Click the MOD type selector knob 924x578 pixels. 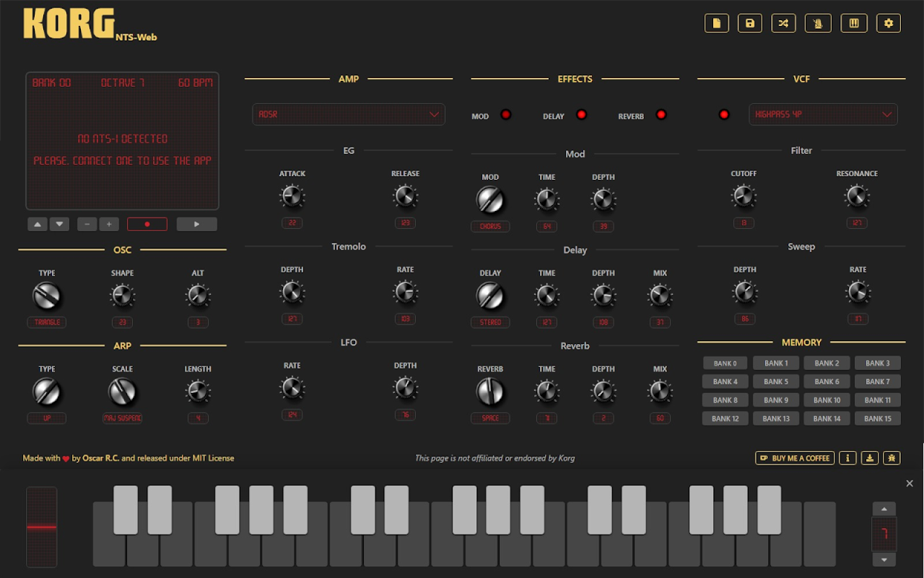tap(490, 200)
